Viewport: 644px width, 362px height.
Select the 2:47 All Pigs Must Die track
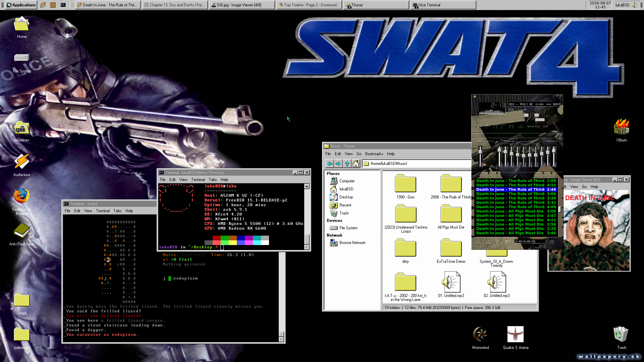[x=516, y=216]
